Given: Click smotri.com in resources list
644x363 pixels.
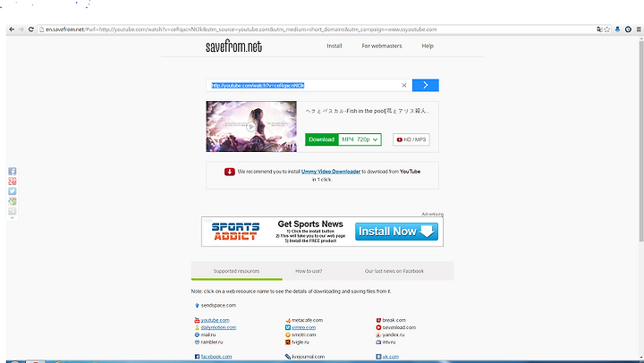Looking at the screenshot, I should (x=304, y=335).
